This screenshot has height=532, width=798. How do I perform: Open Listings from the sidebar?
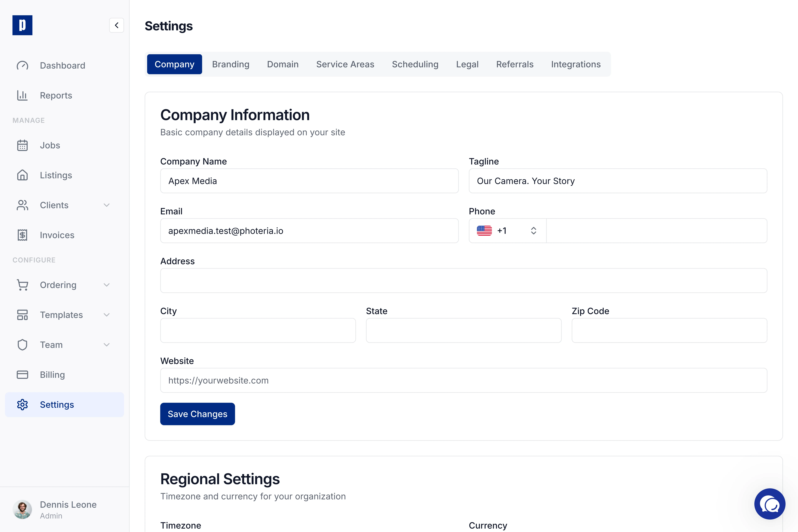point(64,175)
